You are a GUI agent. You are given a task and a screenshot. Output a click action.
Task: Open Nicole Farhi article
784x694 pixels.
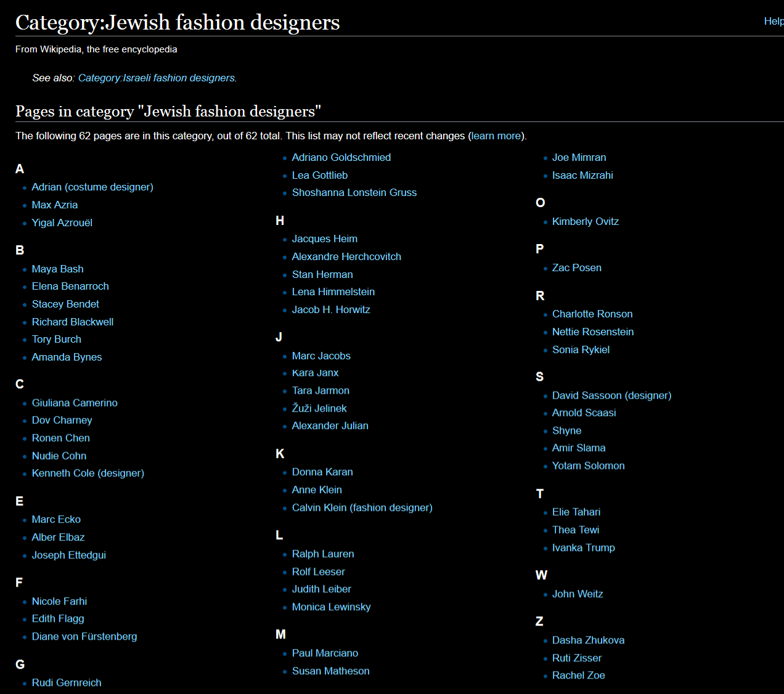point(59,601)
